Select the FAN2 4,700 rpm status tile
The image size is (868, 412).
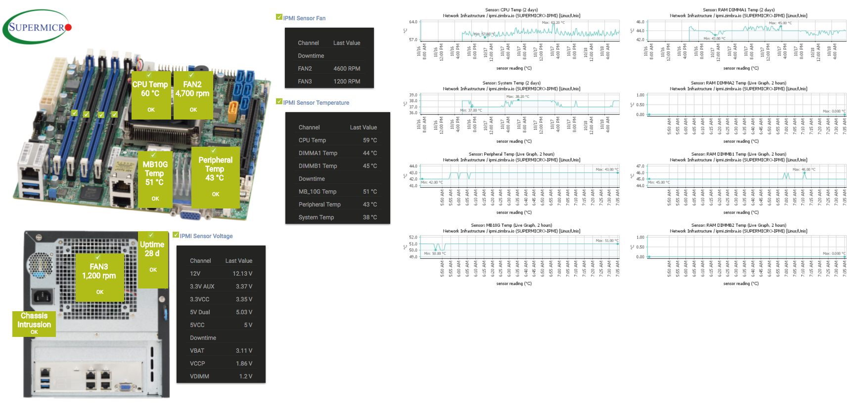(x=193, y=95)
